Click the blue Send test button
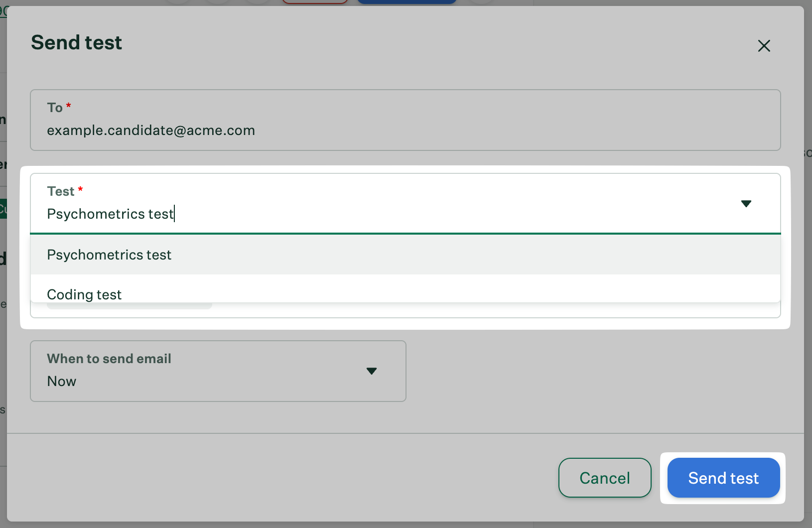The height and width of the screenshot is (528, 812). coord(723,478)
